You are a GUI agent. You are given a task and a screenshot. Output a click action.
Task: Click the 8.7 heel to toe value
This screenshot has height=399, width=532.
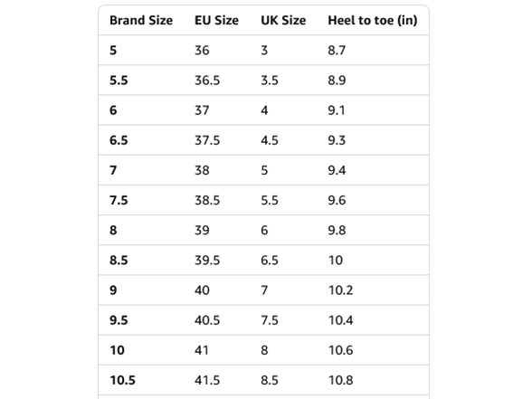[337, 51]
